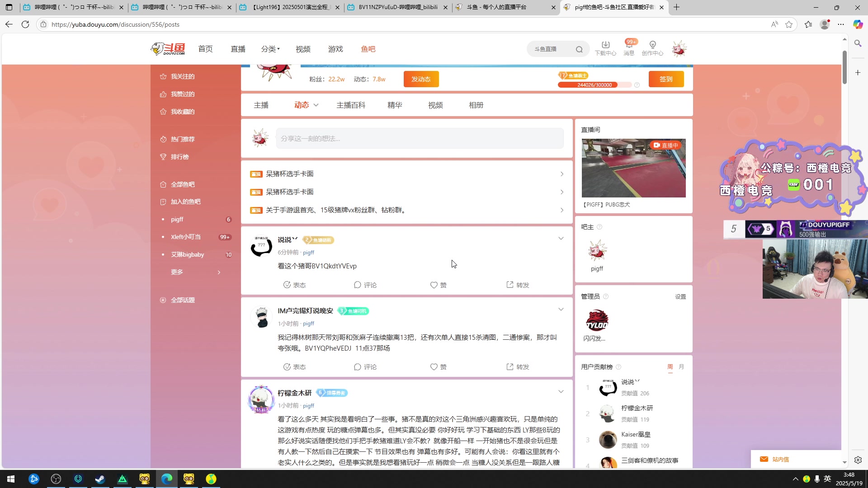Forward the IM卢完锡 post via 转发

coord(518,366)
